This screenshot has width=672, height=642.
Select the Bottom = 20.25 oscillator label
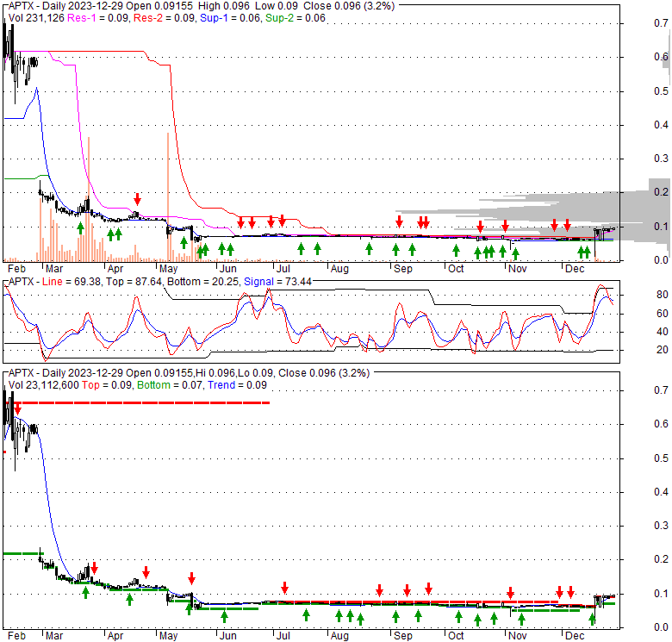point(202,282)
